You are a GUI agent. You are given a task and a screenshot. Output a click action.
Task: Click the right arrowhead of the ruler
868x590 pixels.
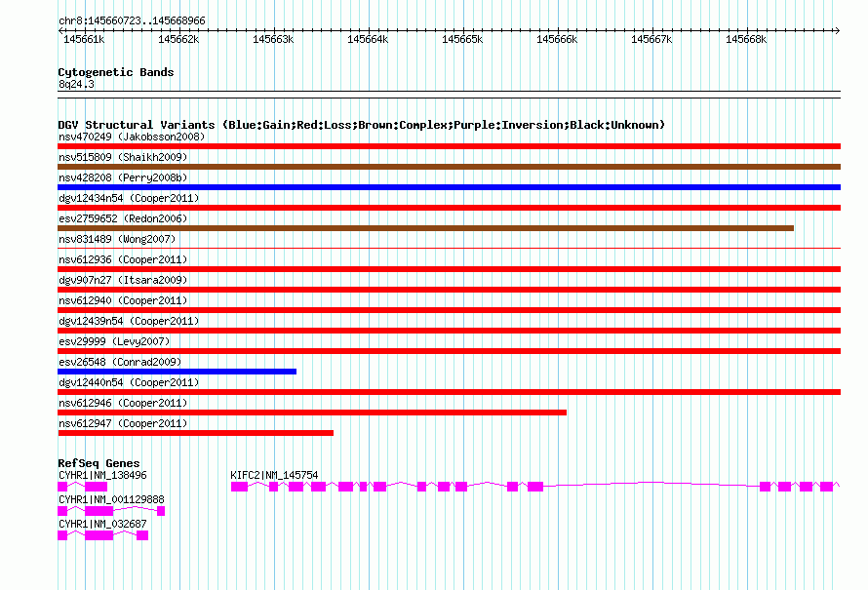838,30
